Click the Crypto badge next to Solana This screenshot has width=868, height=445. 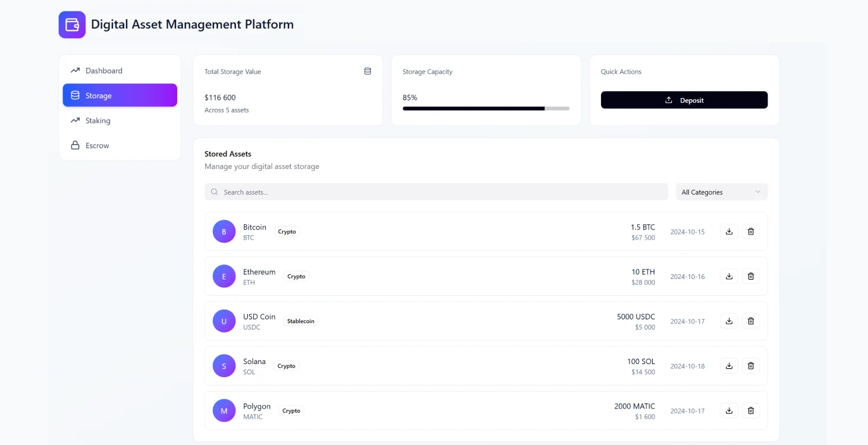click(286, 365)
